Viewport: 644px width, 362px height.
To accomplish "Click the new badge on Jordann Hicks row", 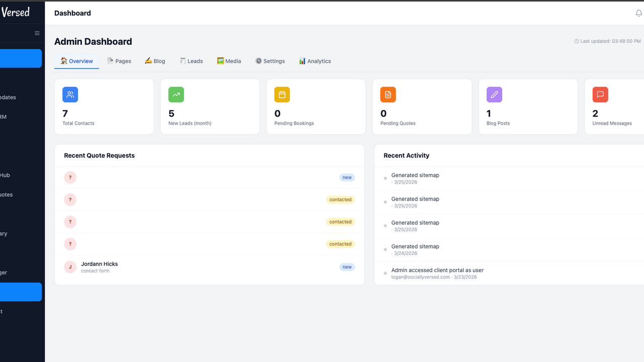I will point(347,267).
